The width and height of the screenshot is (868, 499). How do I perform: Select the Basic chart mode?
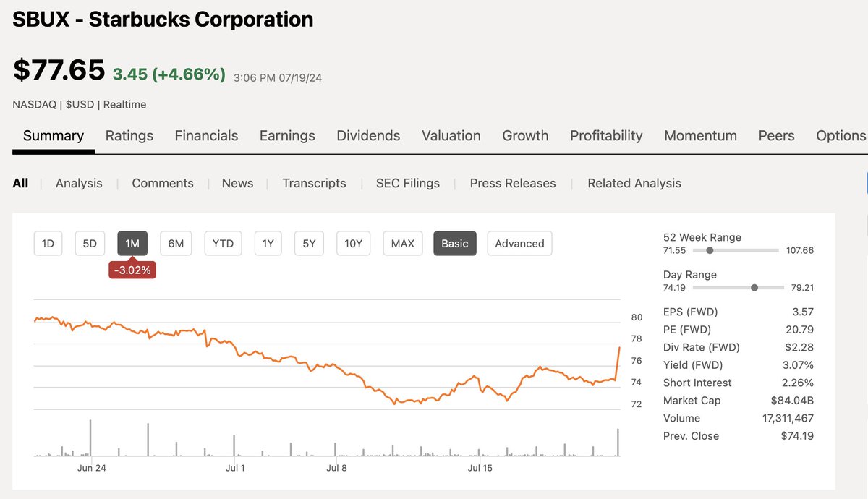pos(455,244)
